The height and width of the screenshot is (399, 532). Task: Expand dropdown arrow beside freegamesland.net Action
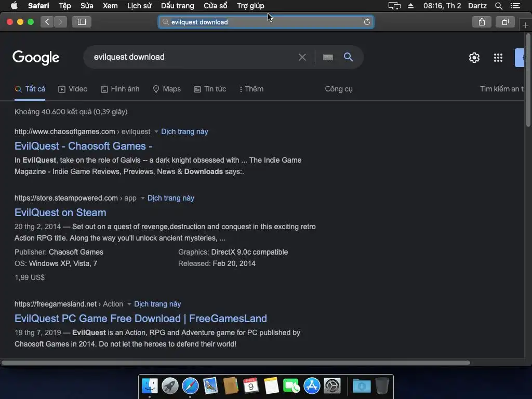(129, 304)
